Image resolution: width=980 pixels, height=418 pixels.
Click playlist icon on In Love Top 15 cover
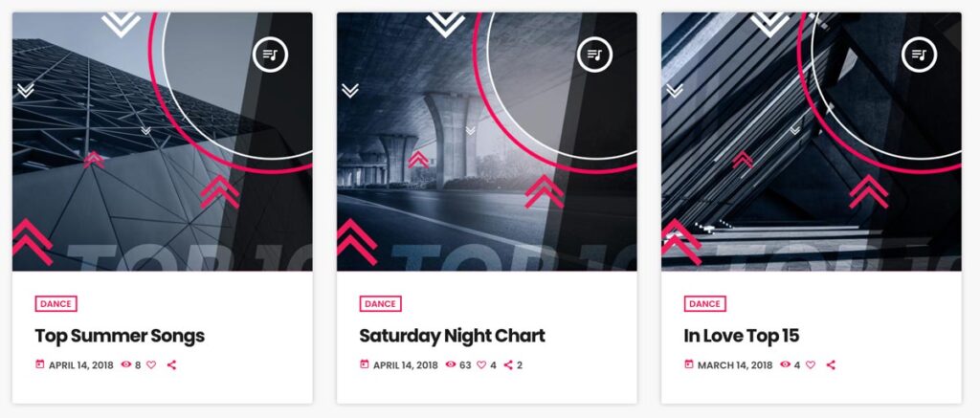click(920, 55)
